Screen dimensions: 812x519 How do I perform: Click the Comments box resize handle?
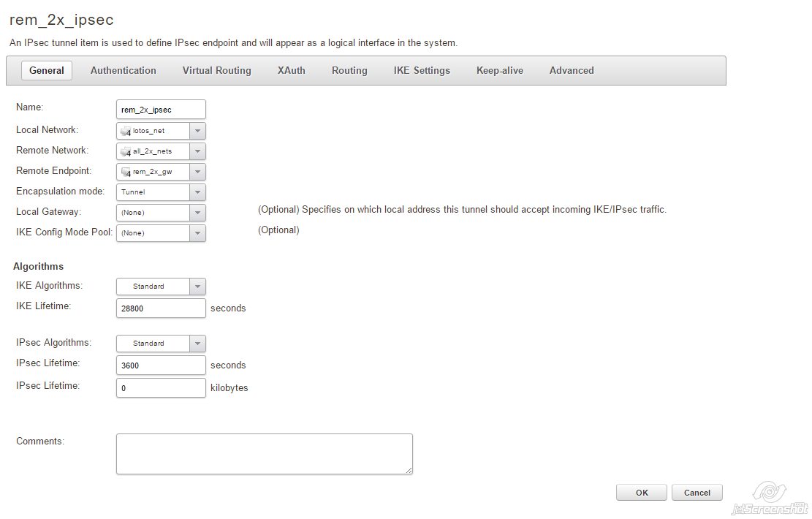[409, 470]
